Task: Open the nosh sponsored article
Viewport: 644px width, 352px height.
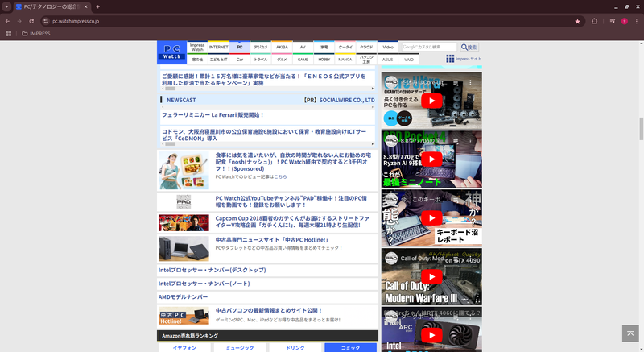Action: click(x=293, y=162)
